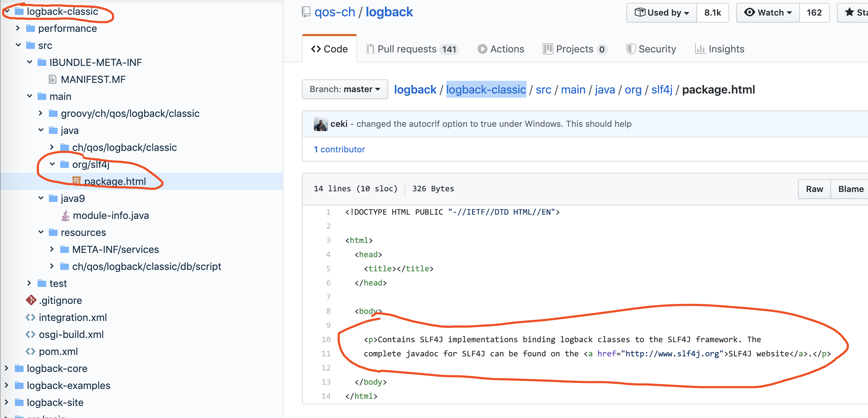Screen dimensions: 868x418
Task: Open the Security tab
Action: pyautogui.click(x=657, y=49)
